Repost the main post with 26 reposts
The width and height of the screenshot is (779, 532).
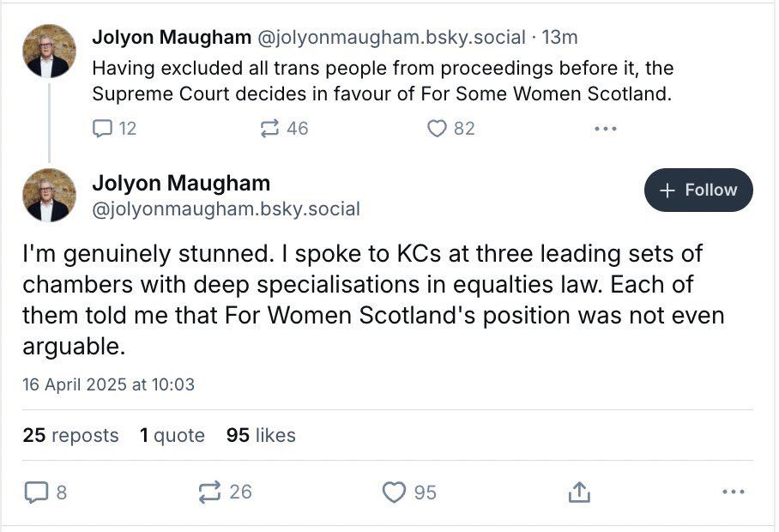point(210,492)
